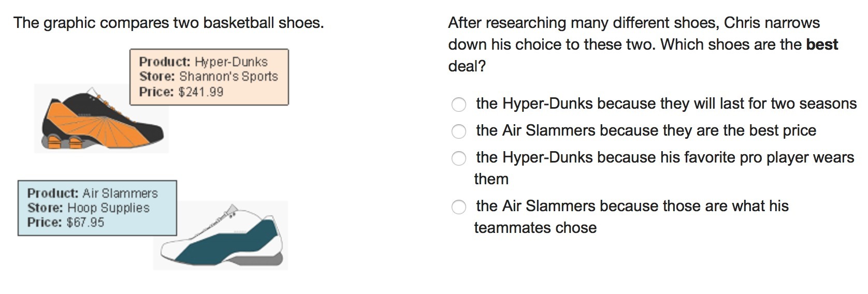The height and width of the screenshot is (294, 868).
Task: Select the Hyper-Dunks two seasons radio button
Action: (x=458, y=105)
